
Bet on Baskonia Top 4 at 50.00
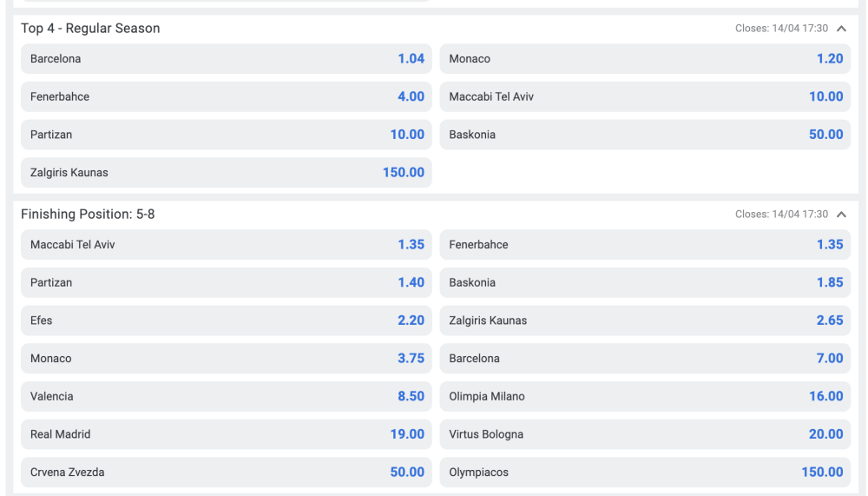coord(645,135)
